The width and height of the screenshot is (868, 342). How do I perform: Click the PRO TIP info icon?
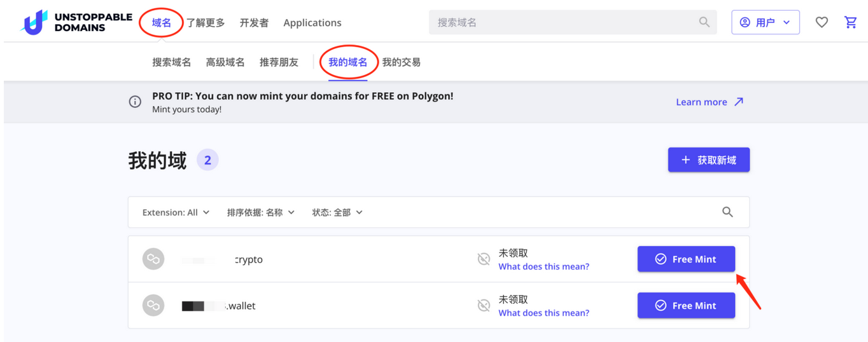(x=135, y=102)
